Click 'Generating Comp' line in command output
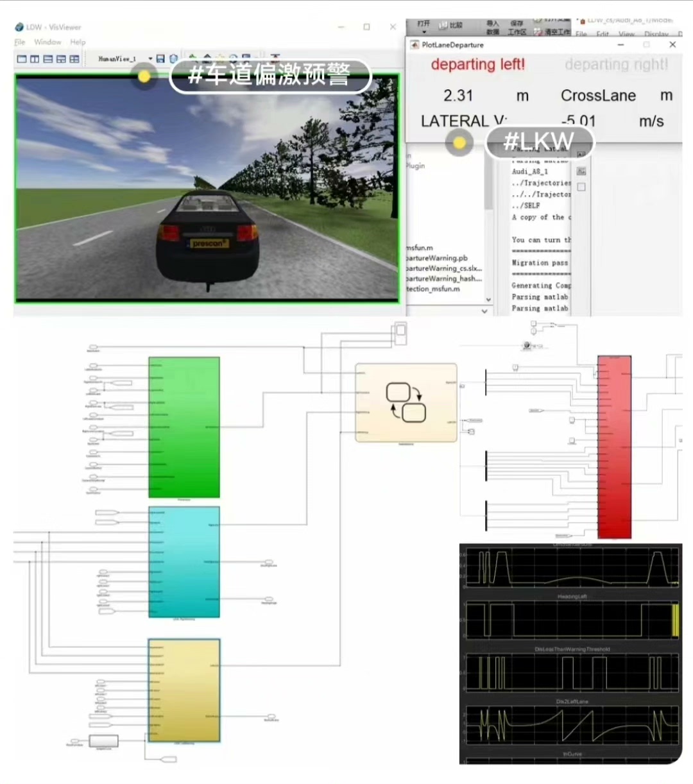The width and height of the screenshot is (693, 784). pos(541,285)
